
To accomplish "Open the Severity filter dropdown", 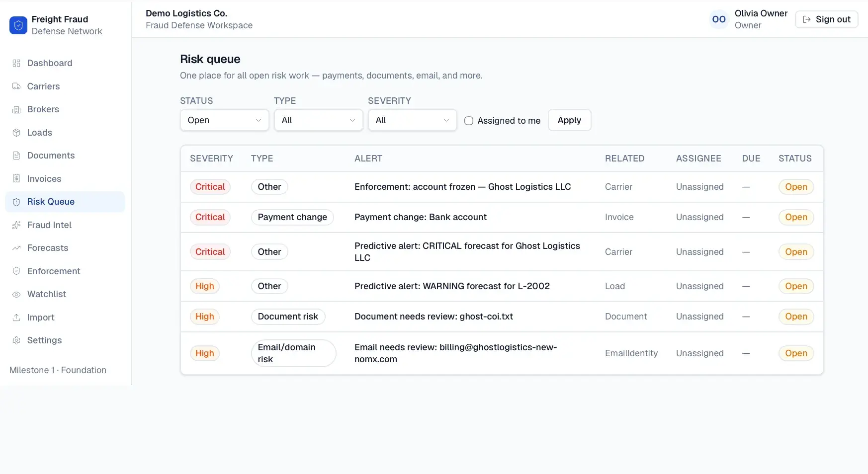I will [412, 120].
